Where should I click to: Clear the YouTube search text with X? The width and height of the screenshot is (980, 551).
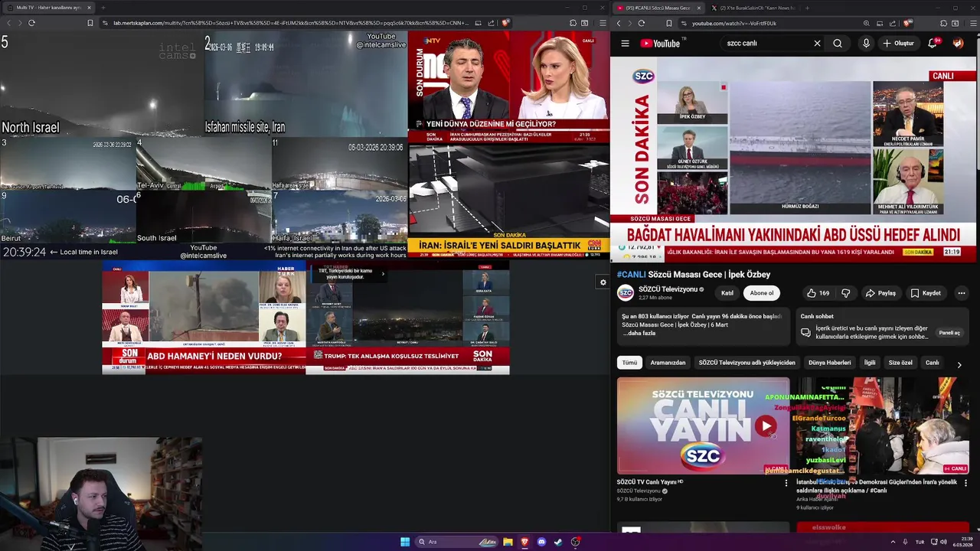[817, 44]
